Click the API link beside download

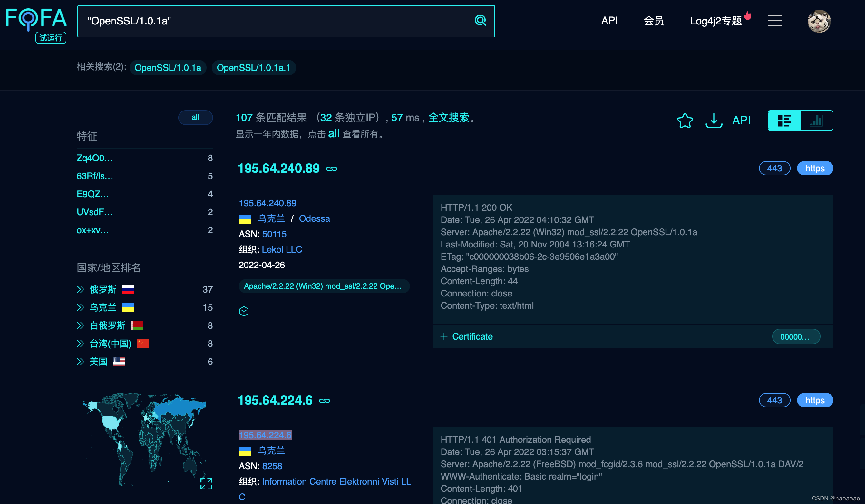[741, 121]
